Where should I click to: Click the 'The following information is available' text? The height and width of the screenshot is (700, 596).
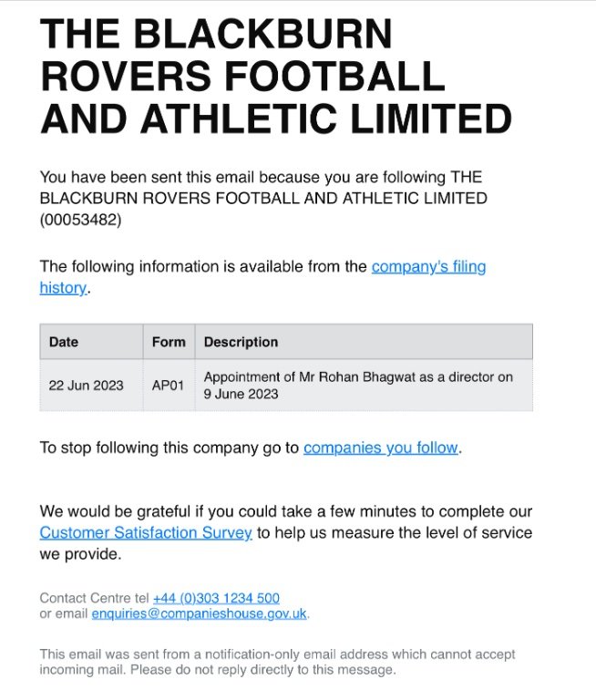pyautogui.click(x=203, y=266)
